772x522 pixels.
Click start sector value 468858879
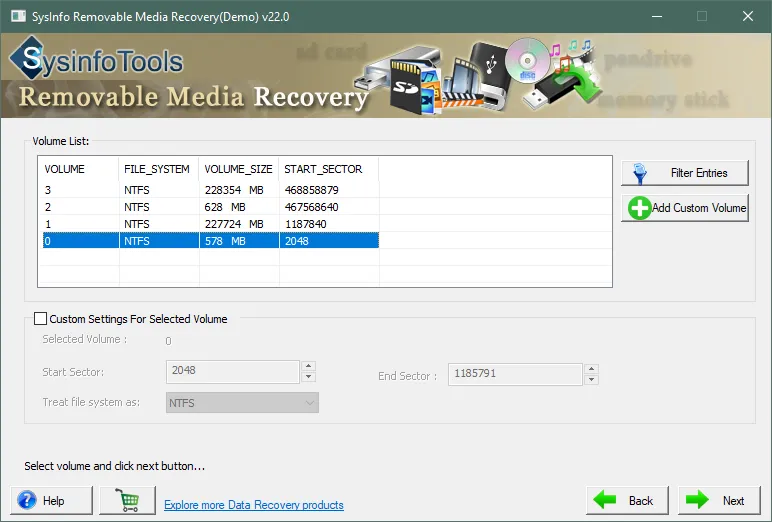tap(312, 190)
